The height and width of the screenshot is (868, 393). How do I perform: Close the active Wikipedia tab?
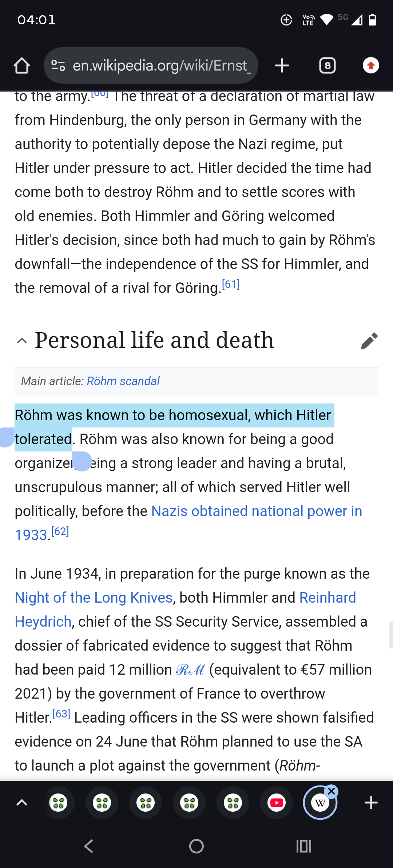332,791
